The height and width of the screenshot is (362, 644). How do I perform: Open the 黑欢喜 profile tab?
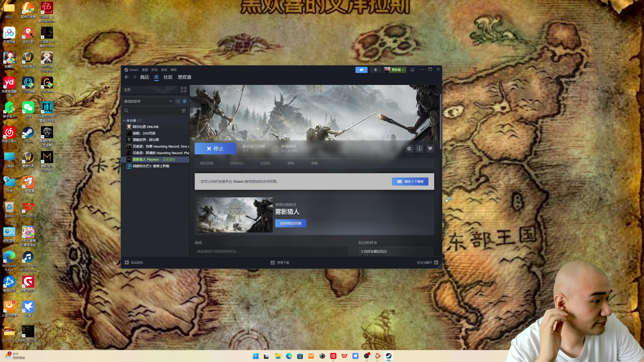tap(185, 77)
